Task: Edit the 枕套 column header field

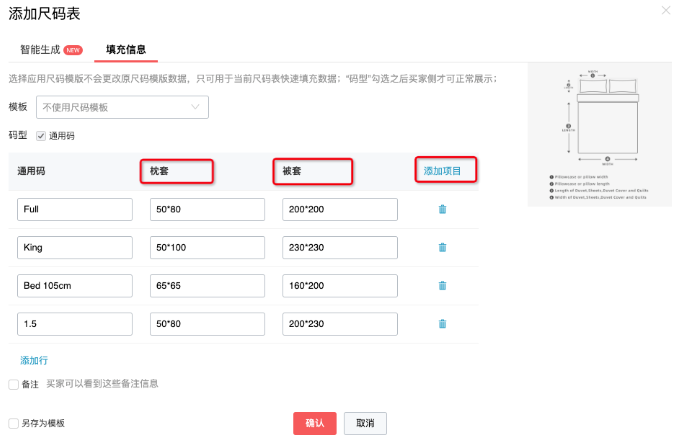Action: pyautogui.click(x=174, y=171)
